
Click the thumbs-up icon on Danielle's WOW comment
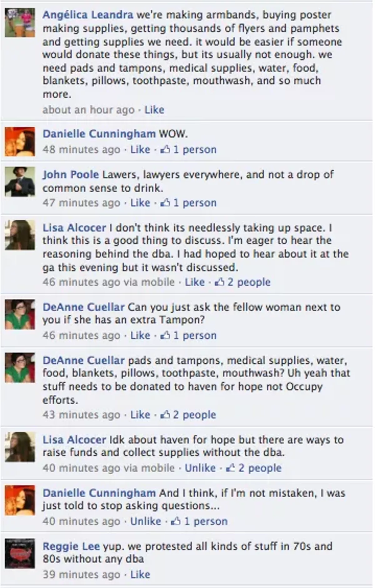(x=165, y=149)
